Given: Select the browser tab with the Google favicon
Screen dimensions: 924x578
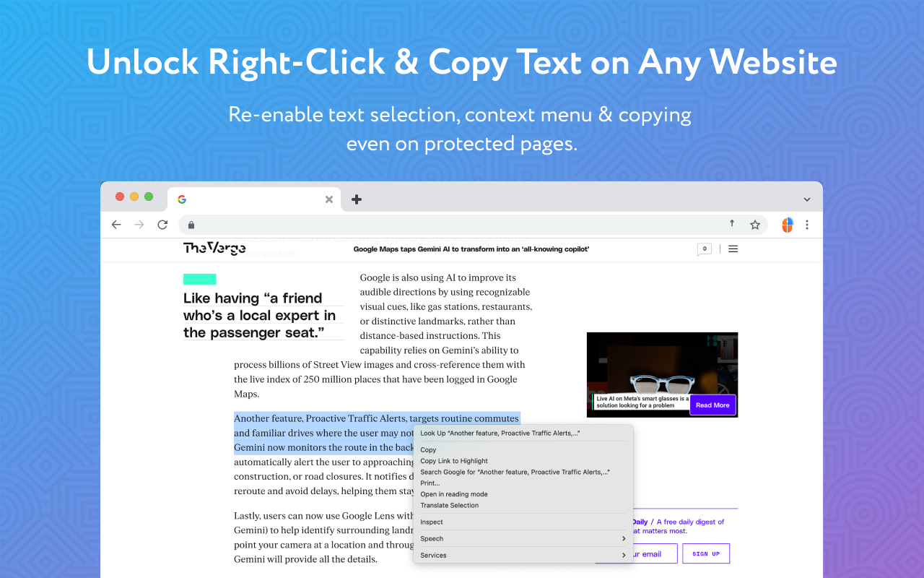Looking at the screenshot, I should coord(254,199).
